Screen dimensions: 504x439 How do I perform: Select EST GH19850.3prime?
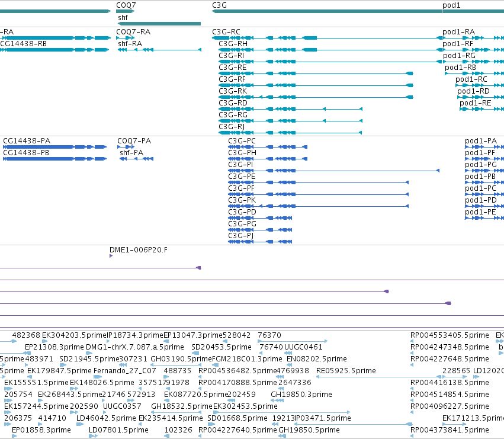(301, 395)
